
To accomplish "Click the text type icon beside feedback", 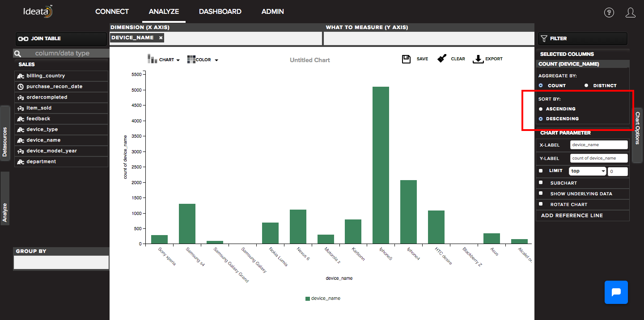I will (21, 119).
